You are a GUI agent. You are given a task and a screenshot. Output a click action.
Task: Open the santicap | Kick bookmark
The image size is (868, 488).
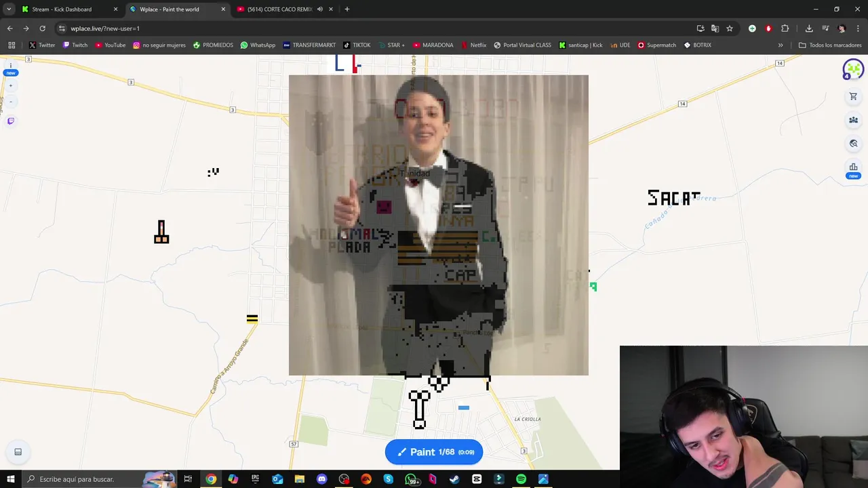coord(580,45)
